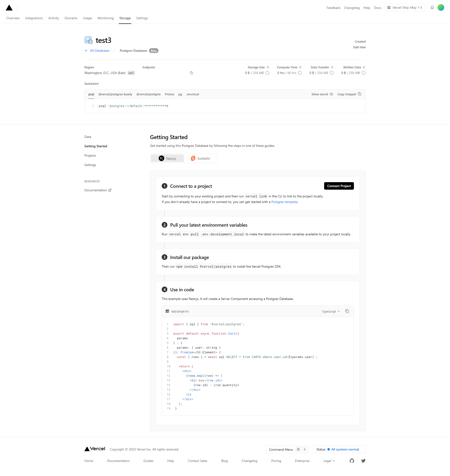This screenshot has height=476, width=450.
Task: Click the Written Data info icon
Action: pos(364,67)
